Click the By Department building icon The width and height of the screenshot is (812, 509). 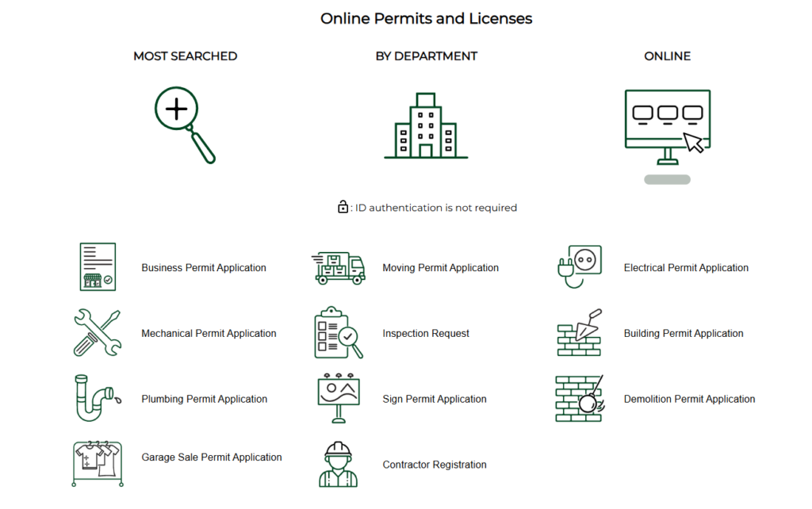point(426,125)
